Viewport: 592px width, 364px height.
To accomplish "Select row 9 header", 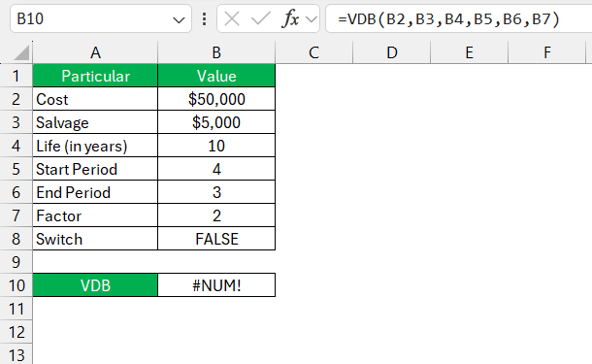I will coord(16,262).
